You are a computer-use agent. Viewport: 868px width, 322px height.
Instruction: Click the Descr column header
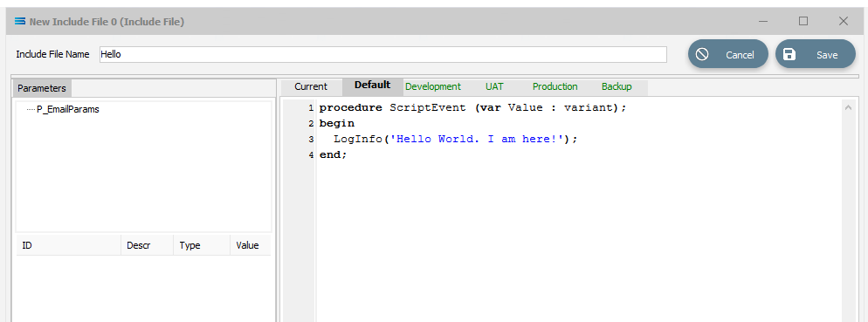[147, 245]
